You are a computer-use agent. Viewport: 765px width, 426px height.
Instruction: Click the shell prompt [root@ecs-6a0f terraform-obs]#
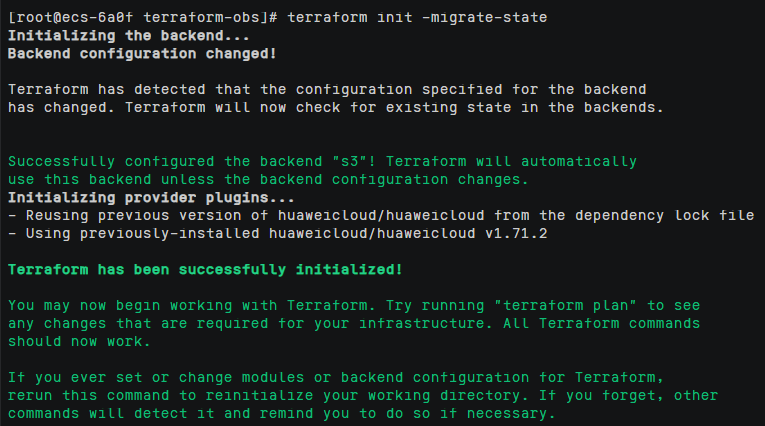[142, 17]
